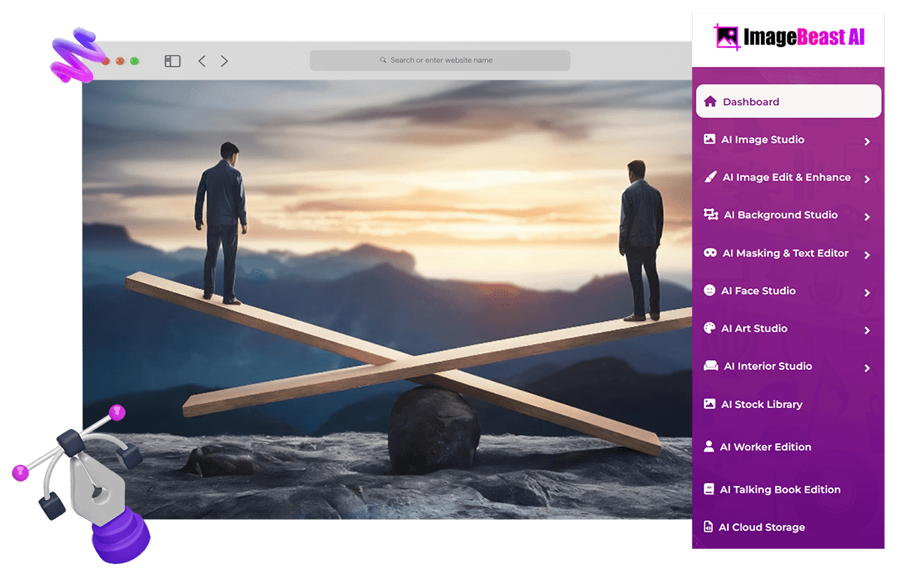The width and height of the screenshot is (905, 588).
Task: Expand the AI Image Studio submenu arrow
Action: coord(867,141)
